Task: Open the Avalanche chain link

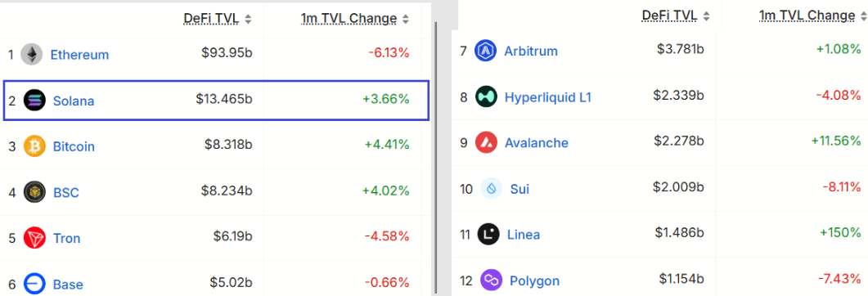Action: pyautogui.click(x=537, y=143)
